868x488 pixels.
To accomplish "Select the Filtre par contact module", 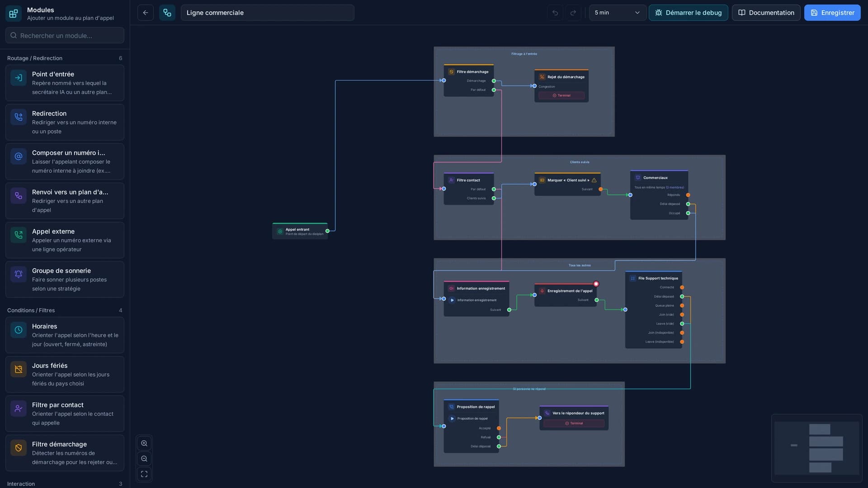I will point(65,414).
